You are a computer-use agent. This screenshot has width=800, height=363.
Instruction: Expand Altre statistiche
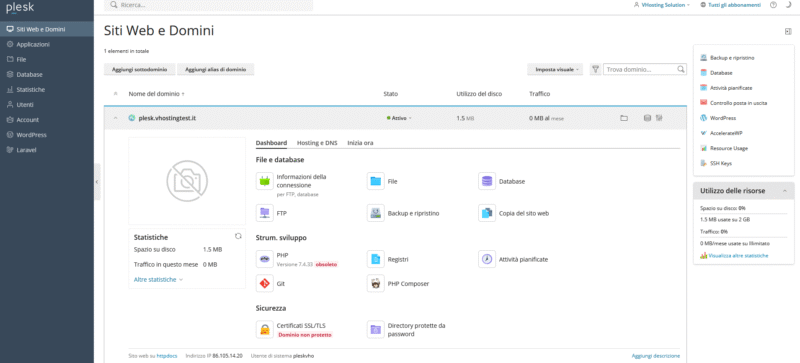click(x=158, y=279)
